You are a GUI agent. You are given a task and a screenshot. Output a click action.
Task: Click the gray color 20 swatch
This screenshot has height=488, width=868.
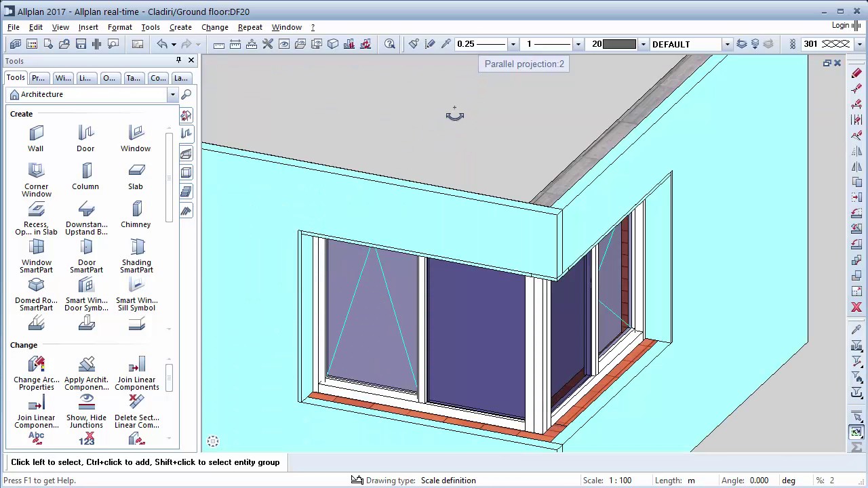click(619, 44)
